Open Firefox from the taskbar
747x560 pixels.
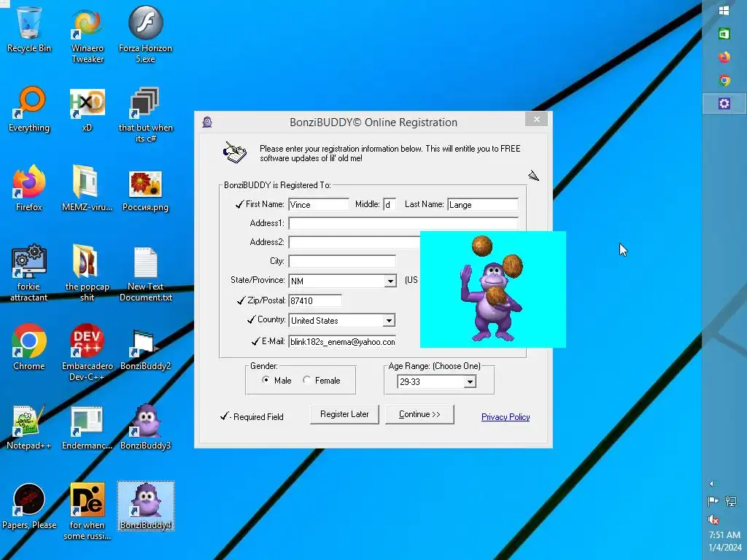click(x=724, y=57)
